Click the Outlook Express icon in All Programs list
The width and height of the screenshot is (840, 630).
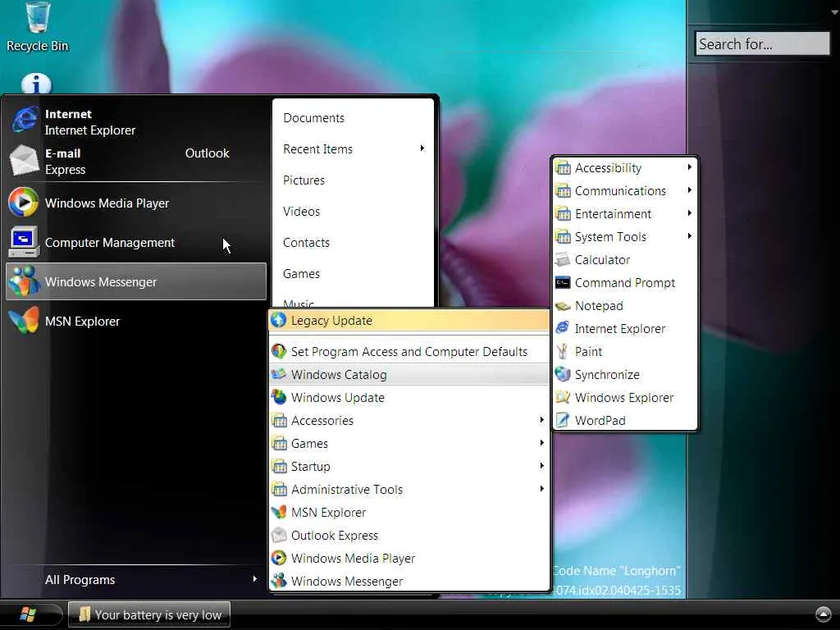(279, 535)
